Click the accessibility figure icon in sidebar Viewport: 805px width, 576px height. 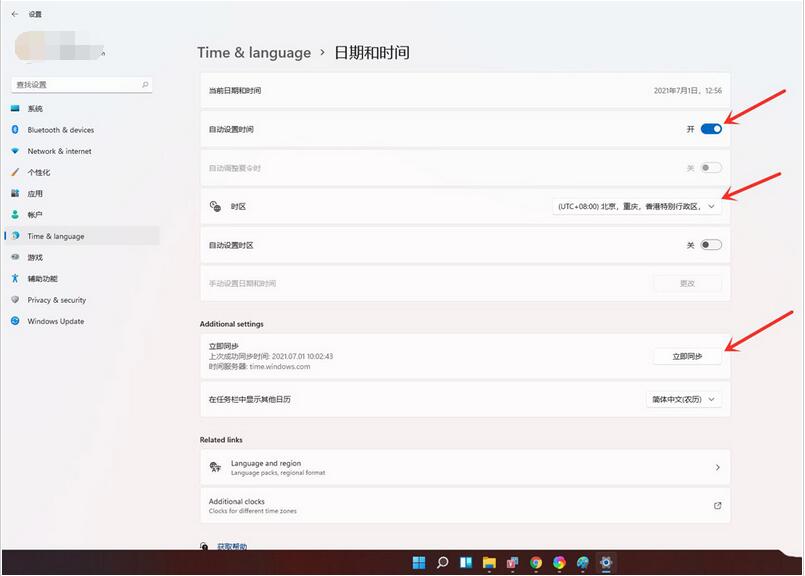(15, 278)
